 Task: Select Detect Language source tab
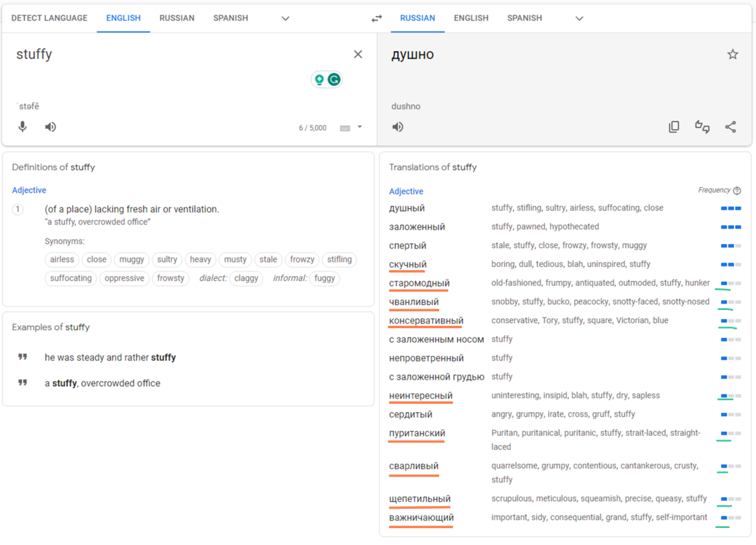pos(49,18)
